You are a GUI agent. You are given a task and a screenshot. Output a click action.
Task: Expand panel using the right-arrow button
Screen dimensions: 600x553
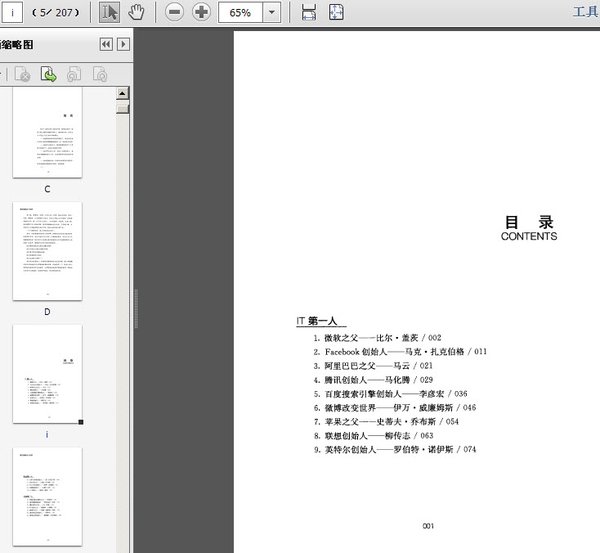123,45
